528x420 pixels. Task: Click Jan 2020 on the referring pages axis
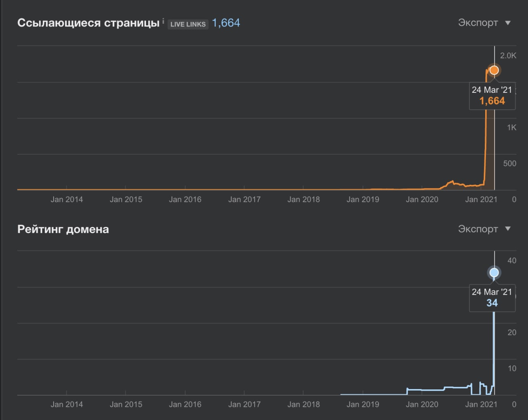pos(422,199)
